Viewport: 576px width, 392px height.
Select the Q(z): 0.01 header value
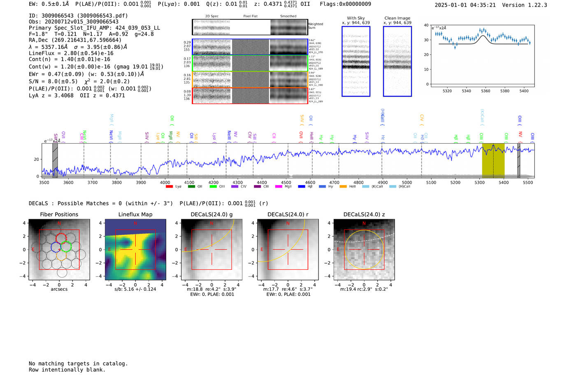click(227, 4)
